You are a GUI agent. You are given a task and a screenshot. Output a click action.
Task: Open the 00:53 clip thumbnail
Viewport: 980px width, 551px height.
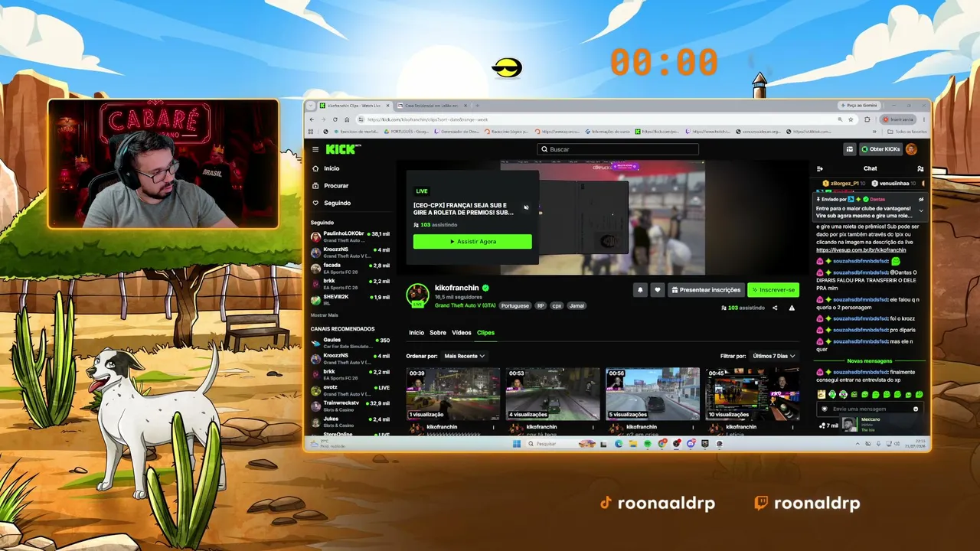click(553, 393)
